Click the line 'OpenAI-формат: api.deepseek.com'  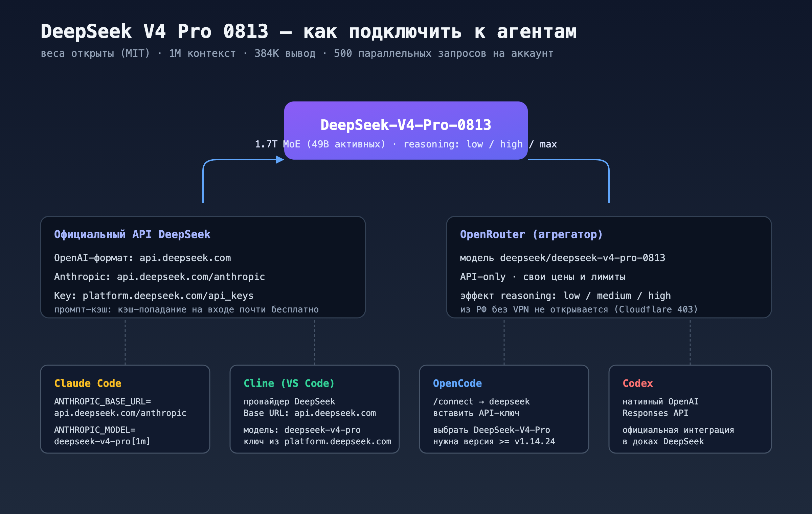click(142, 258)
